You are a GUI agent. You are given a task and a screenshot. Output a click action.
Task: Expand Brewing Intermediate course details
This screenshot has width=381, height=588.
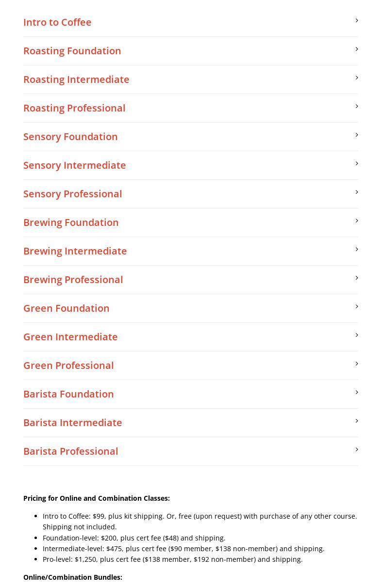pos(75,251)
